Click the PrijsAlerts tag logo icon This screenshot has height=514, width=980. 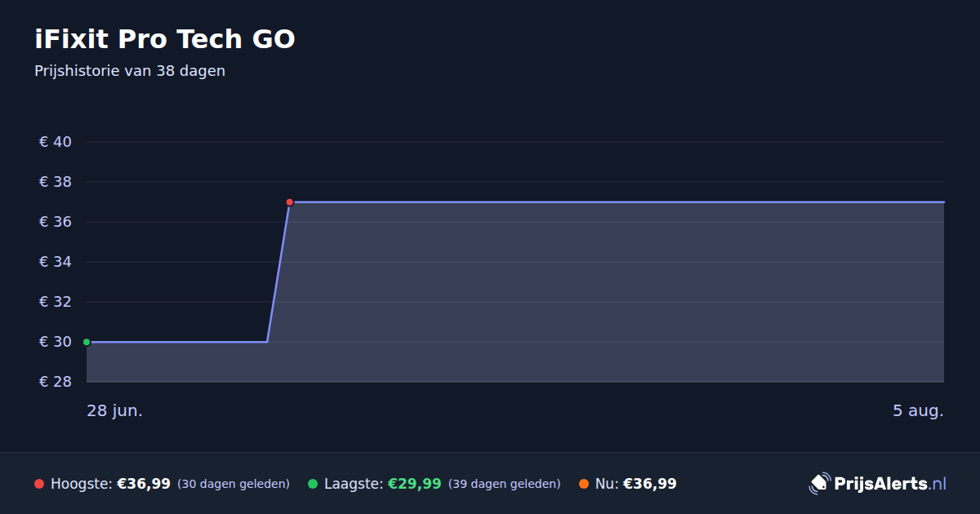point(819,484)
